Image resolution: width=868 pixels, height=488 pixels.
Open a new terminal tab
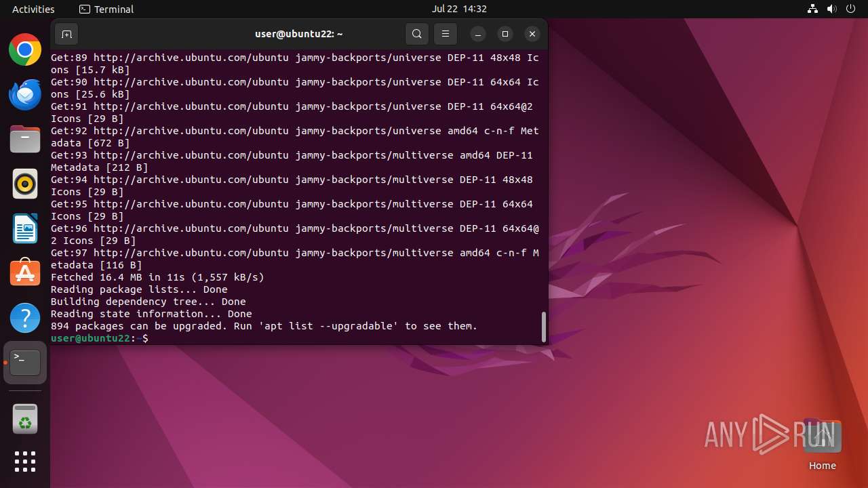coord(66,34)
